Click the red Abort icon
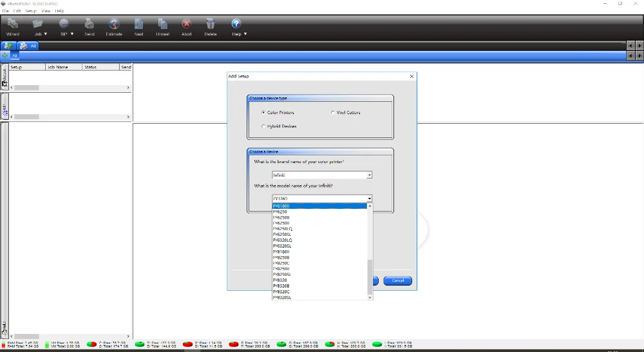The height and width of the screenshot is (352, 644). (x=187, y=24)
